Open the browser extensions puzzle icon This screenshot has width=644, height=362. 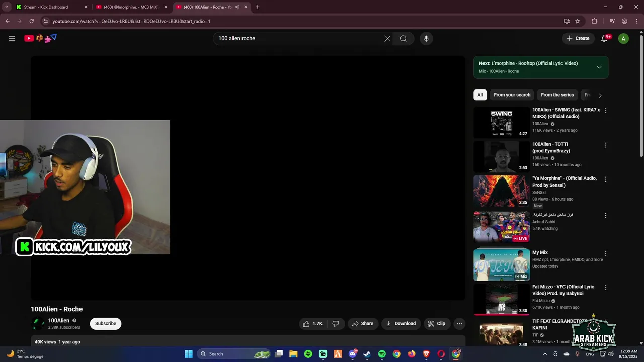[595, 21]
